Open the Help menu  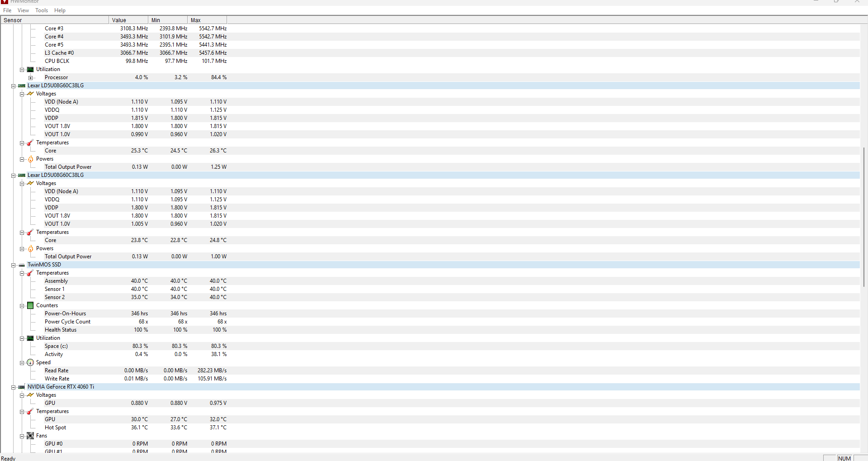60,10
